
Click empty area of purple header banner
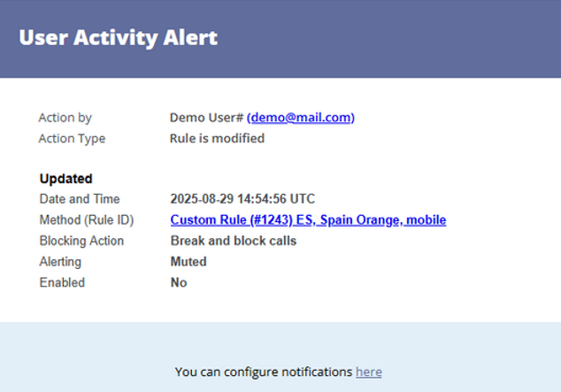tap(394, 39)
